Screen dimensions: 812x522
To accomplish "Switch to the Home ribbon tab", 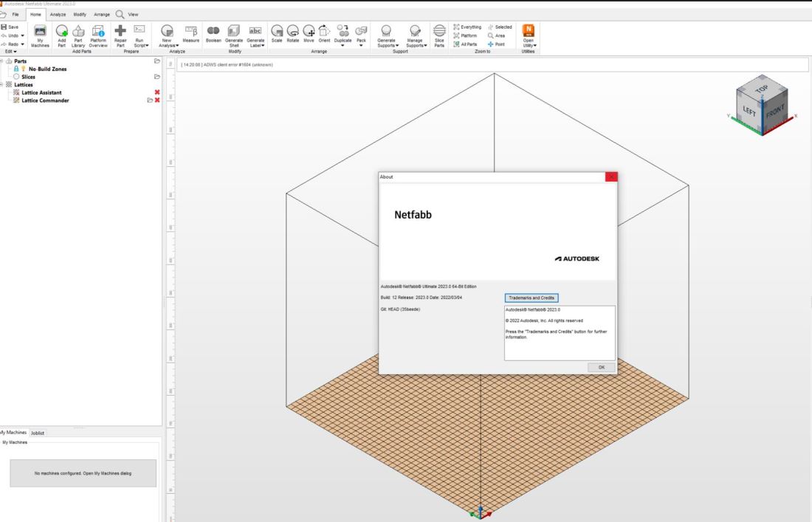I will pos(35,15).
